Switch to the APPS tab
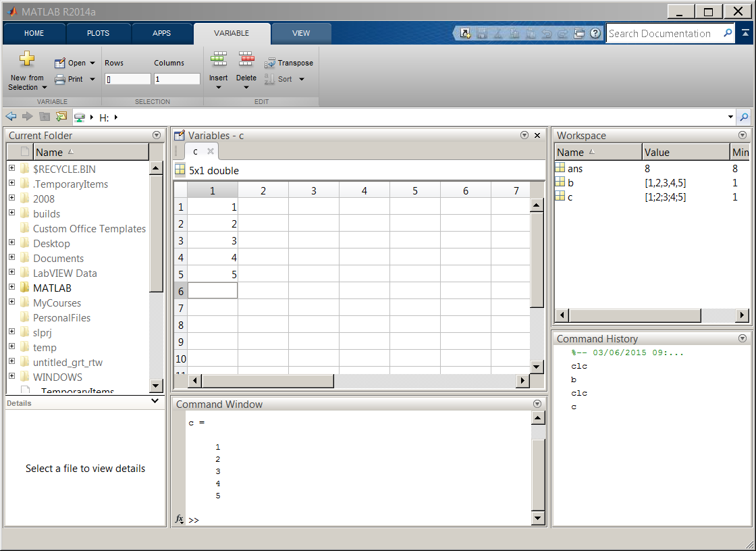Image resolution: width=756 pixels, height=551 pixels. click(161, 33)
